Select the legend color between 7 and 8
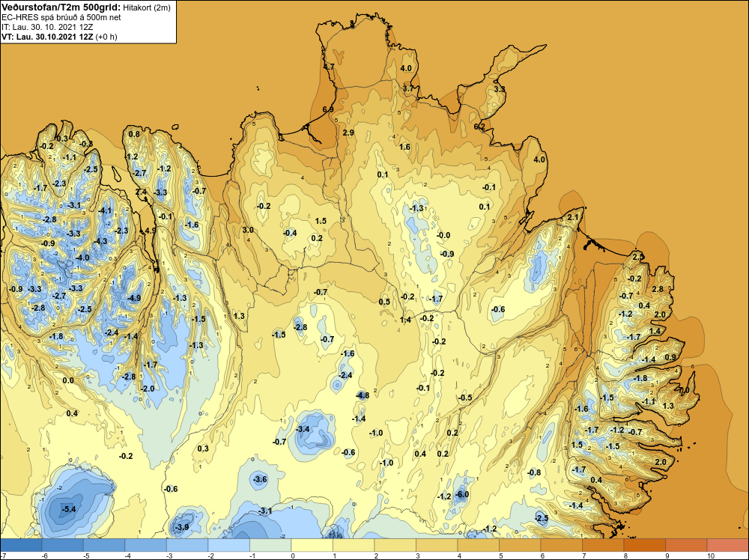This screenshot has height=560, width=749. coord(603,545)
